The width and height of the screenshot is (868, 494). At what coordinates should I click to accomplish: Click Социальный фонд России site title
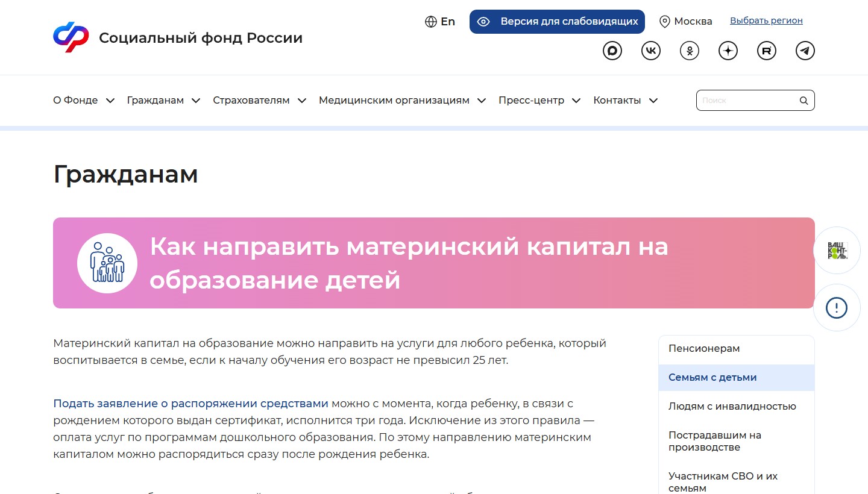pyautogui.click(x=201, y=38)
